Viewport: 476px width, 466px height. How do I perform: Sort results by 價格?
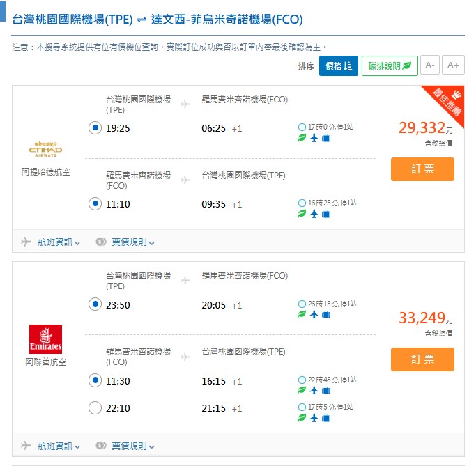tap(339, 66)
